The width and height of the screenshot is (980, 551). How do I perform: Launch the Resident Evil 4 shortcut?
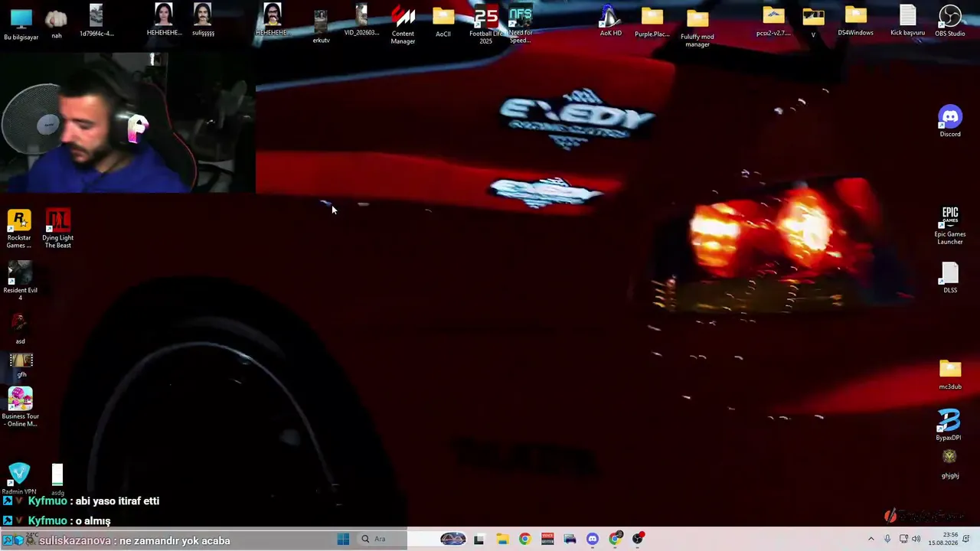coord(21,281)
